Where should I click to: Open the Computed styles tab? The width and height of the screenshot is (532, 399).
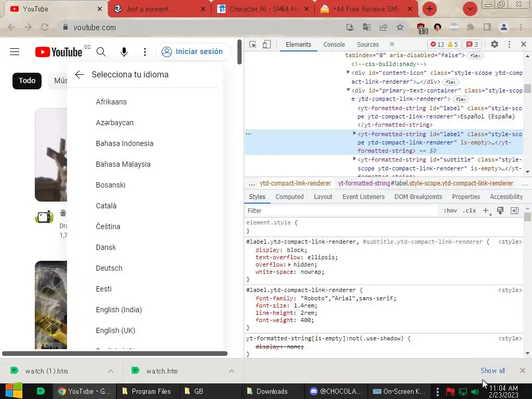[x=289, y=197]
